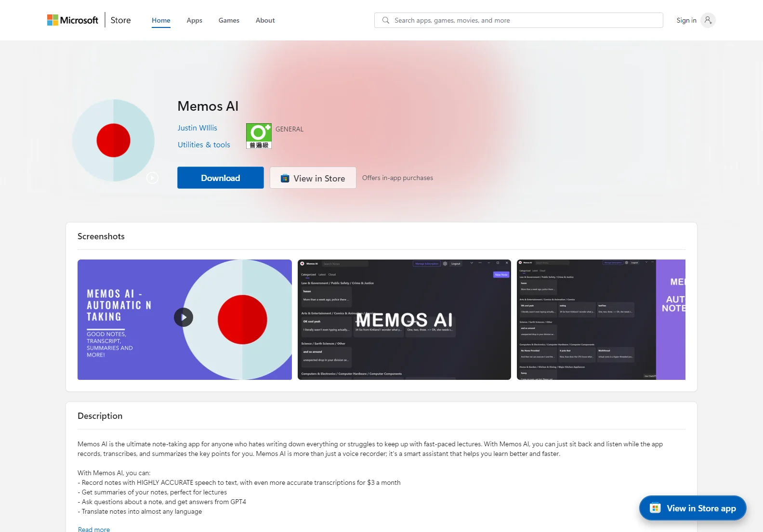This screenshot has height=532, width=763.
Task: Click the blue Download button
Action: [221, 178]
